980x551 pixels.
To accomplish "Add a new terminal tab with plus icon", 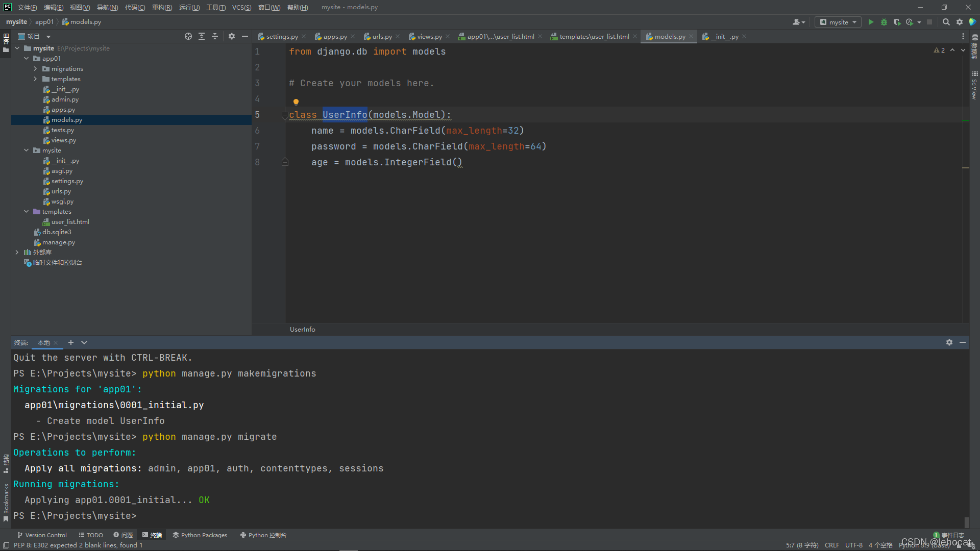I will pyautogui.click(x=71, y=342).
